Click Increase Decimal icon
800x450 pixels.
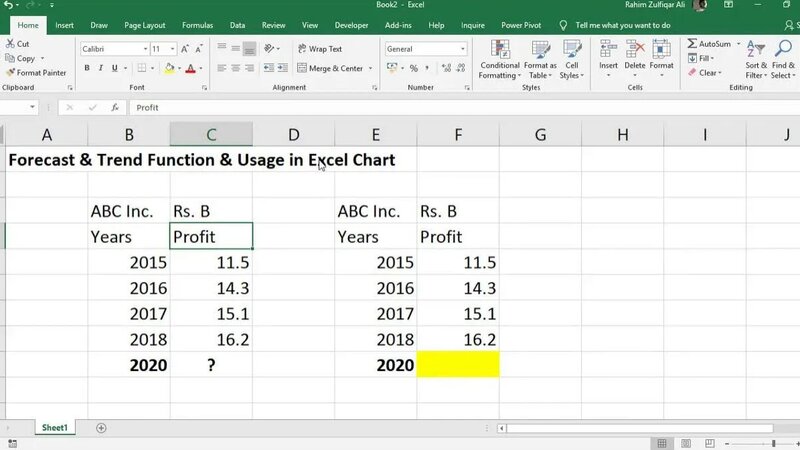446,68
